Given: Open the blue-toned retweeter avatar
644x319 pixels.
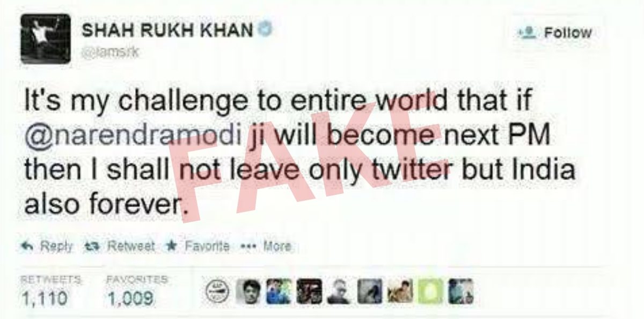Looking at the screenshot, I should [x=279, y=292].
